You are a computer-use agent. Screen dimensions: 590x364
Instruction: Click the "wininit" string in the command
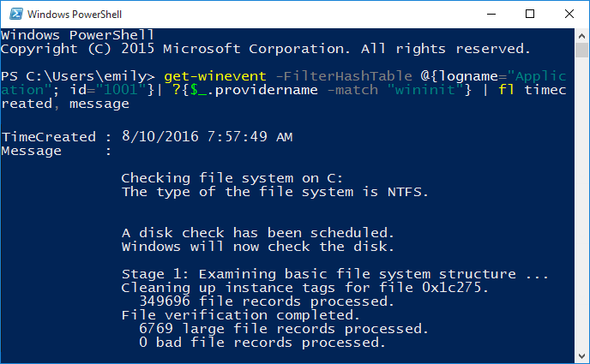[427, 90]
